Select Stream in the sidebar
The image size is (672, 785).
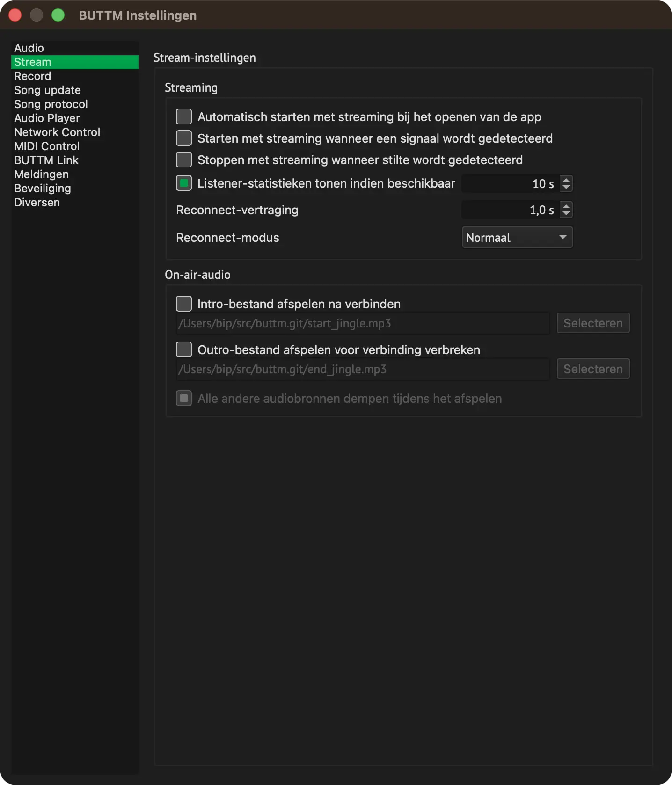(75, 62)
